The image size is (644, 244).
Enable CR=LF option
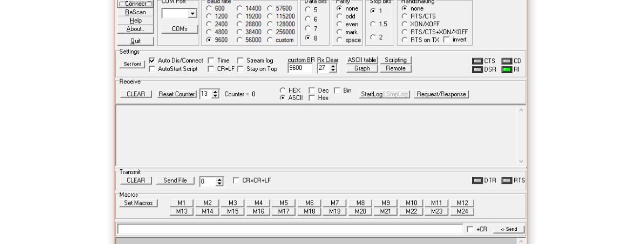click(211, 69)
